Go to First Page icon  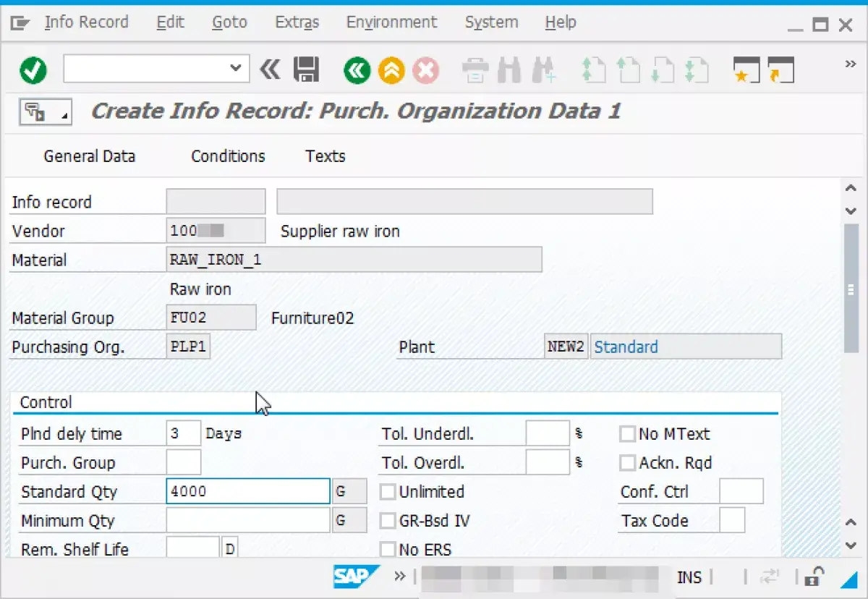(x=593, y=69)
